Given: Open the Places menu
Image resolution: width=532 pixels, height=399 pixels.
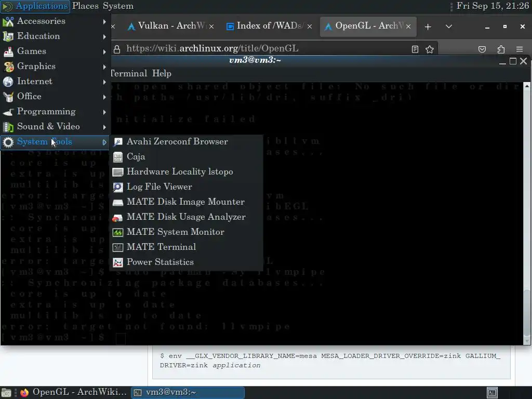Looking at the screenshot, I should coord(85,6).
